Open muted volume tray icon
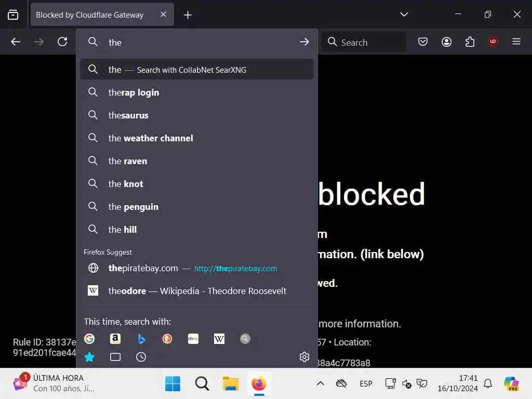The width and height of the screenshot is (532, 399). 406,384
